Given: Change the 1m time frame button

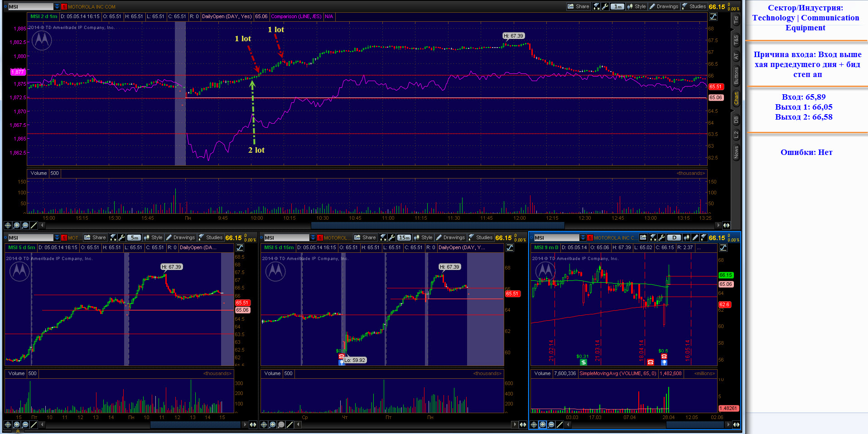Looking at the screenshot, I should [617, 6].
